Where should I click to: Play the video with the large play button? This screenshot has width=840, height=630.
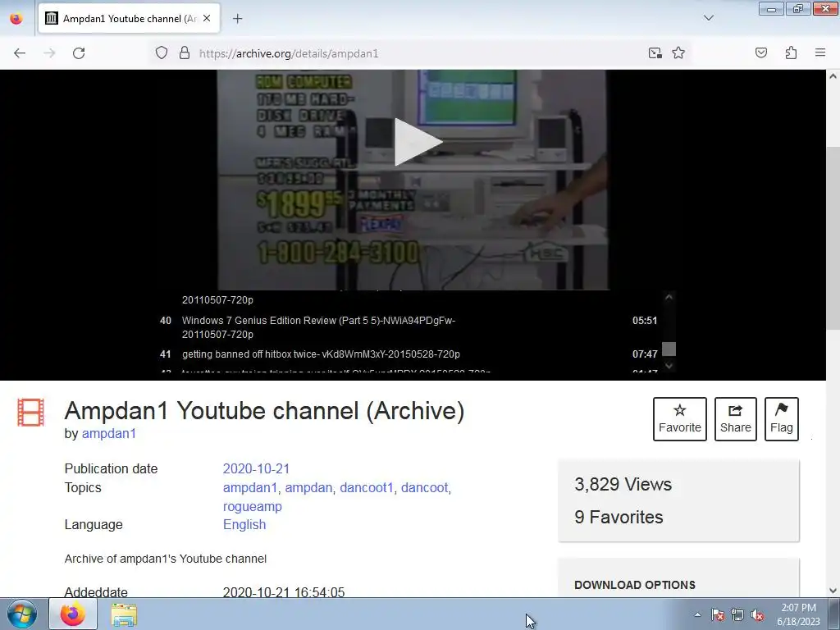click(418, 142)
